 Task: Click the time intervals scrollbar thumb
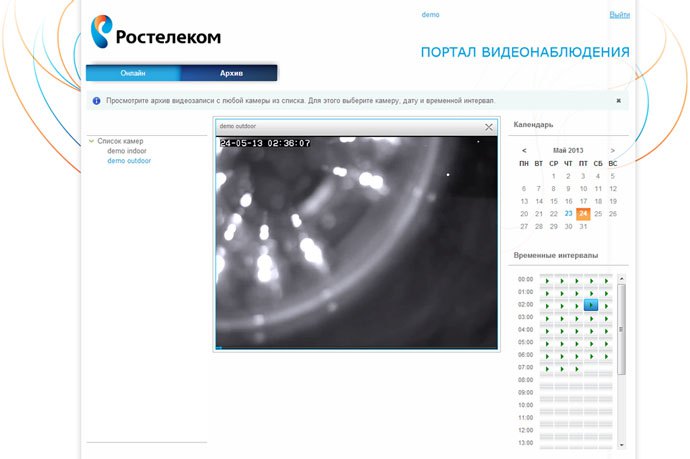point(621,329)
